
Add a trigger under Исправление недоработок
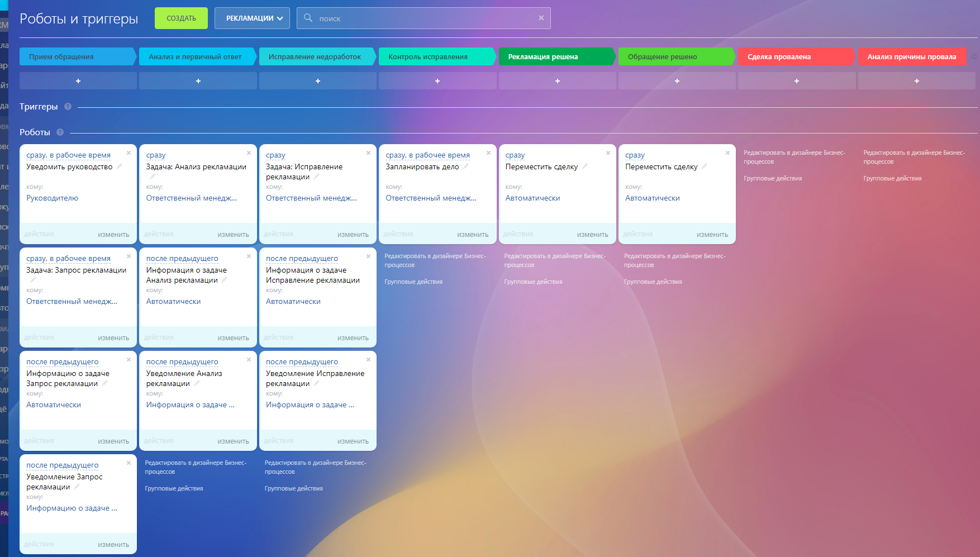tap(318, 81)
